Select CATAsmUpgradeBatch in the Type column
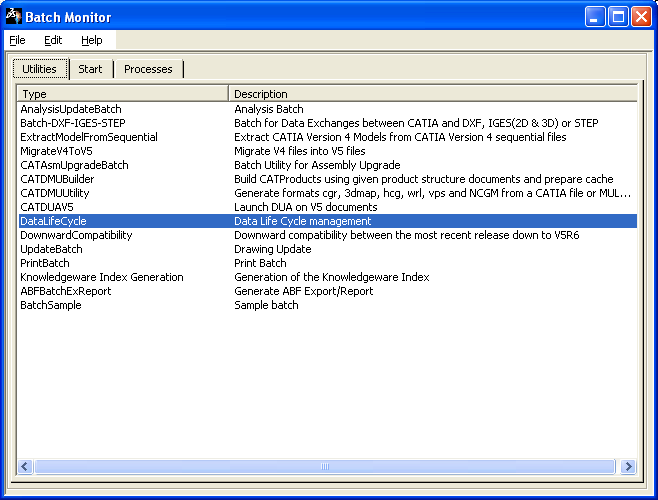 [74, 165]
